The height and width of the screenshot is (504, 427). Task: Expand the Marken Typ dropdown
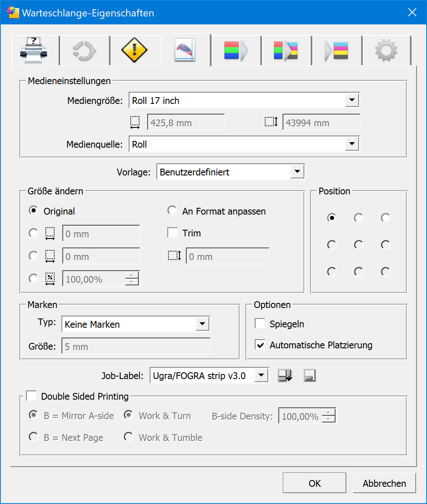click(202, 324)
